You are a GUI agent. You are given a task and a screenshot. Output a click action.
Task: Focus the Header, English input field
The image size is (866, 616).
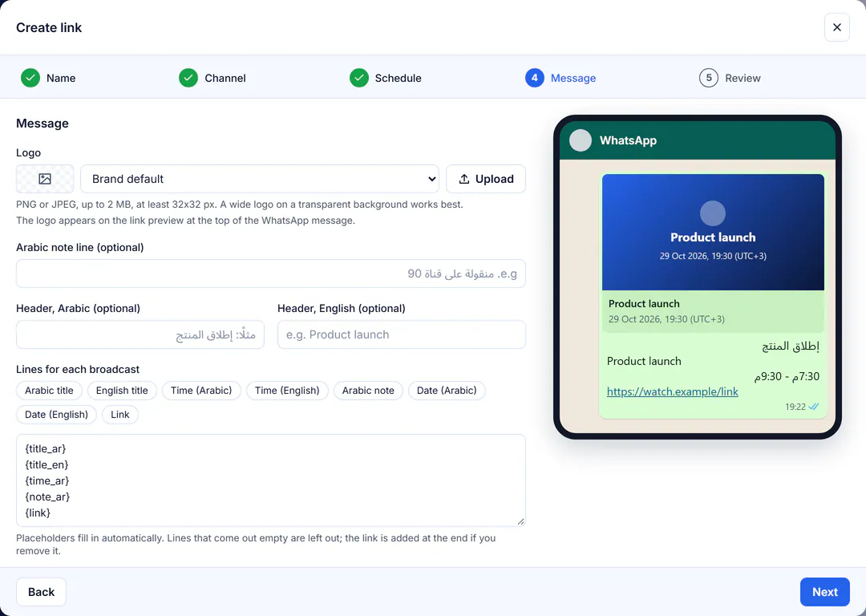[x=402, y=334]
